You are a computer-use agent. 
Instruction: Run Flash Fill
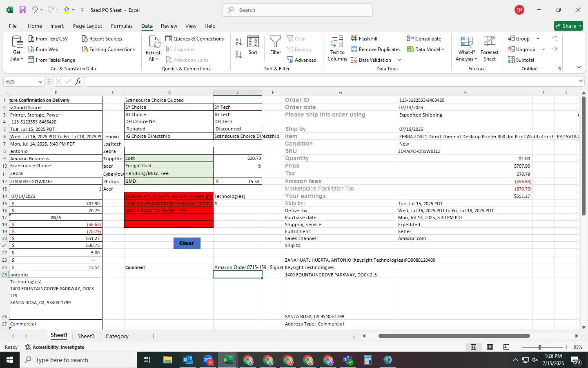click(364, 38)
